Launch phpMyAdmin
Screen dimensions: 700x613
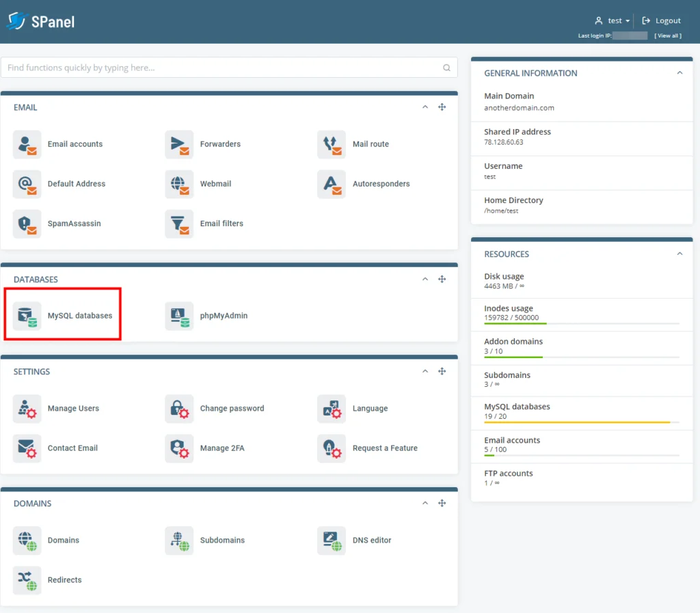pyautogui.click(x=180, y=316)
